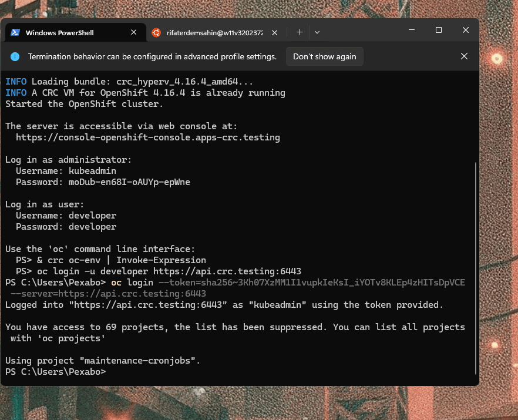The image size is (518, 420).
Task: Click the termination behavior message text
Action: (152, 56)
